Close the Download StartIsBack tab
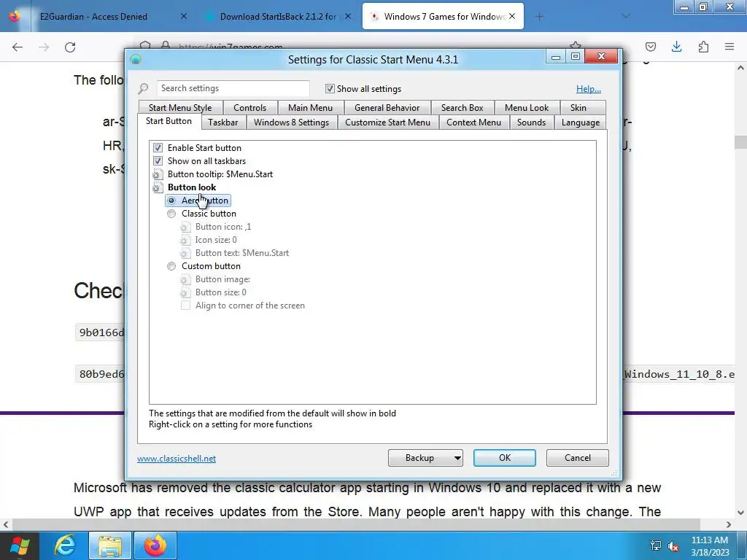Image resolution: width=747 pixels, height=560 pixels. 348,16
